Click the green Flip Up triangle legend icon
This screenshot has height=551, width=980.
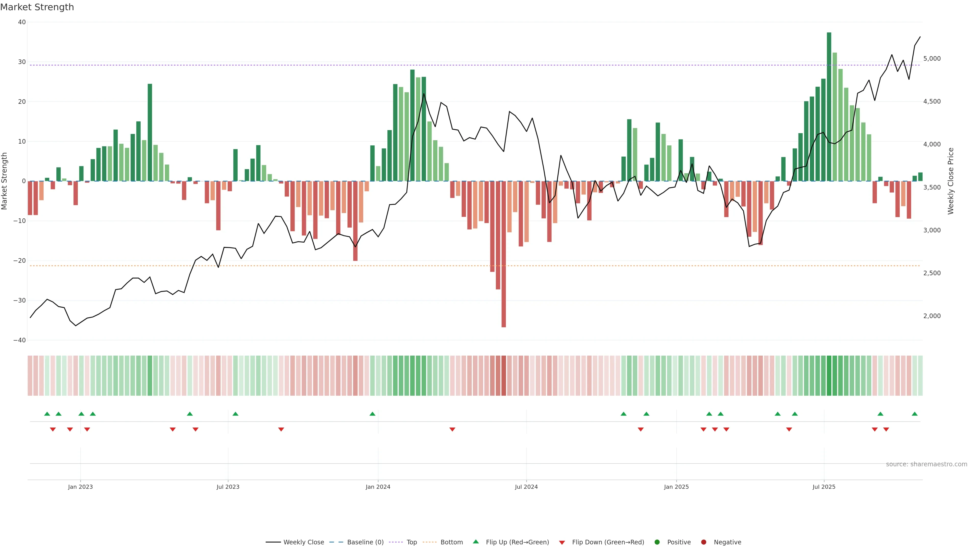tap(475, 542)
